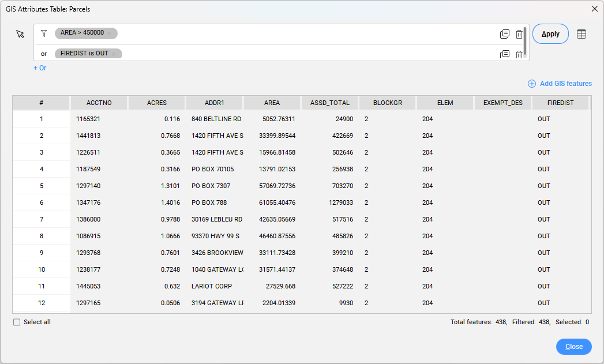Screen dimensions: 604x364
Task: Select row 5 with account 1297140
Action: (x=42, y=186)
